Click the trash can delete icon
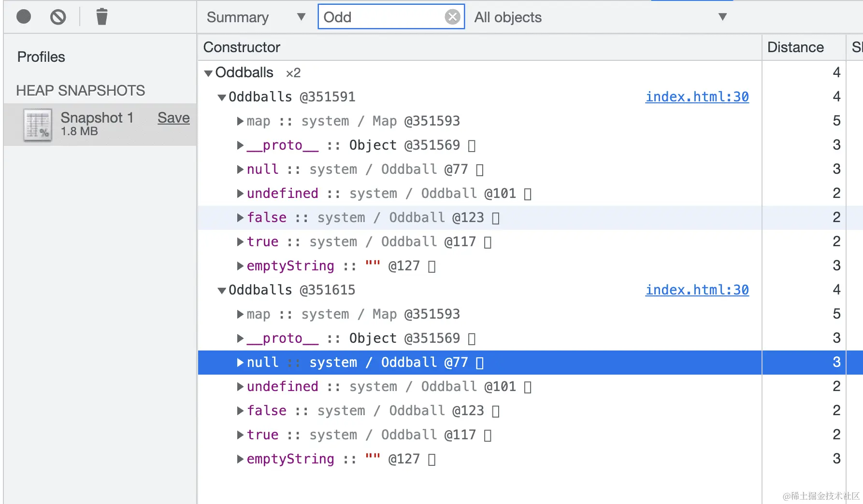 101,17
